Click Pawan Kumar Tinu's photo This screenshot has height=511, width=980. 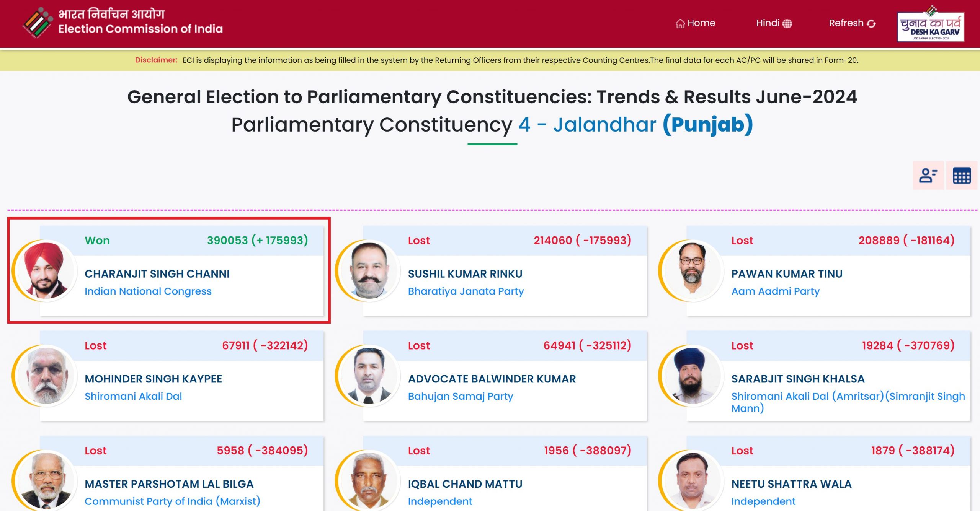coord(693,270)
